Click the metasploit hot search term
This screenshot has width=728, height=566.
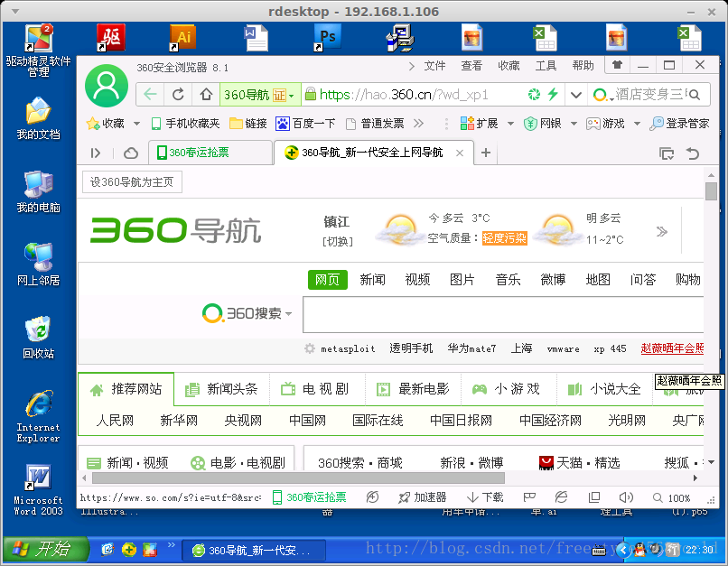pos(348,348)
